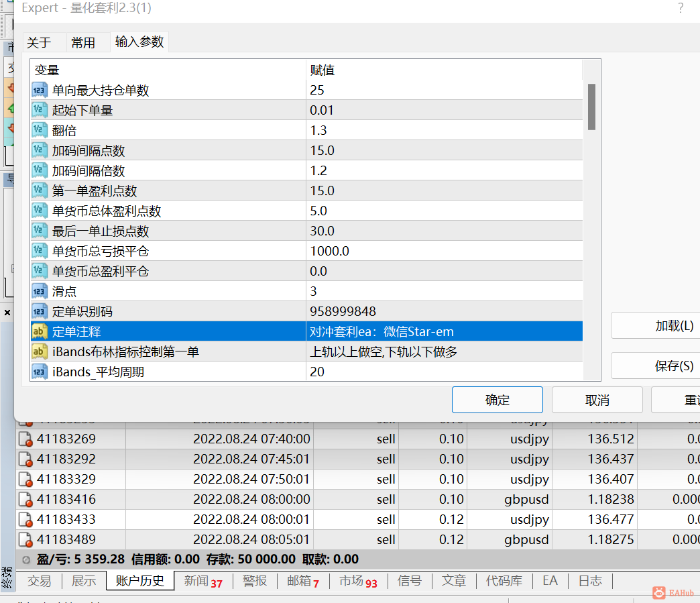Click the order icon for ticket 41183269

click(25, 439)
